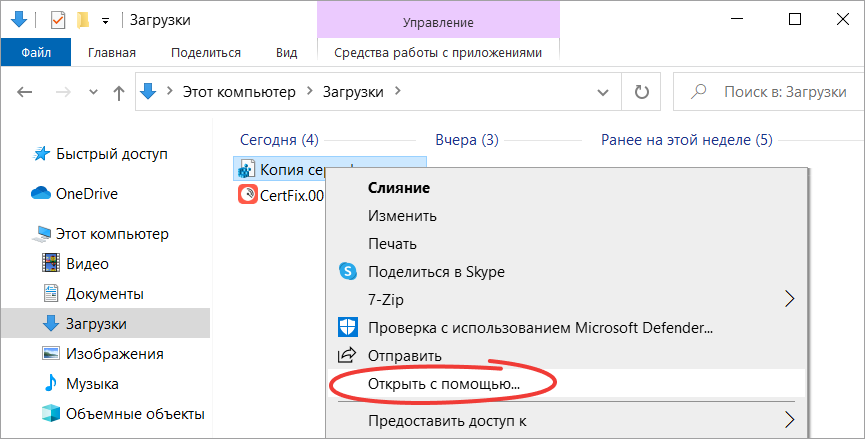Click the refresh button beside address bar
Viewport: 865px width, 439px height.
pos(641,92)
